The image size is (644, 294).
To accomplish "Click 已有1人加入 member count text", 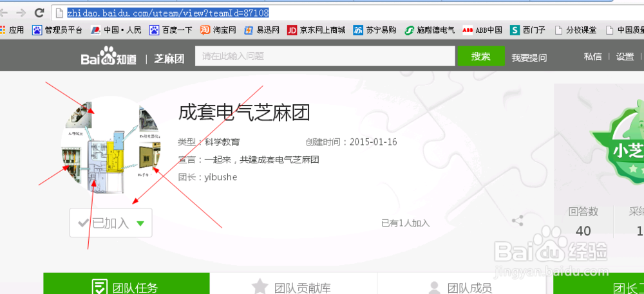I will (x=405, y=223).
